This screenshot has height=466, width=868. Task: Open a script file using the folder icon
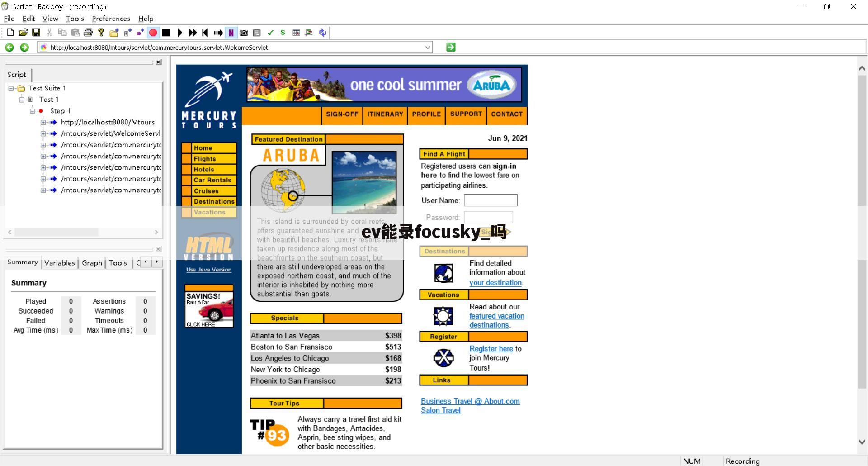tap(24, 33)
